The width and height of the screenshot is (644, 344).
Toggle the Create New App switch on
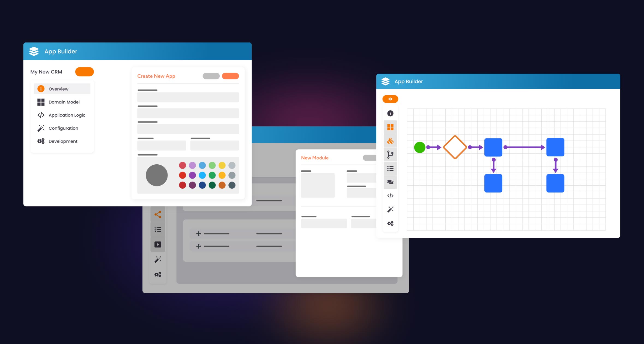click(211, 76)
